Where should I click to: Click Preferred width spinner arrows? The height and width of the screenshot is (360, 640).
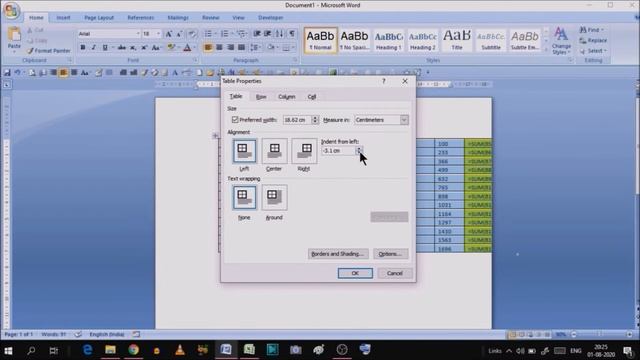pos(315,120)
